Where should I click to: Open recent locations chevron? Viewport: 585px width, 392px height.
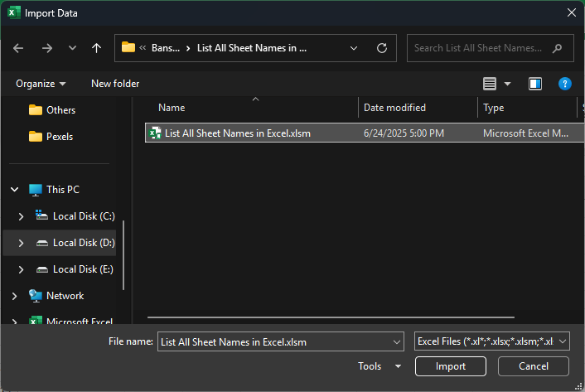coord(72,48)
